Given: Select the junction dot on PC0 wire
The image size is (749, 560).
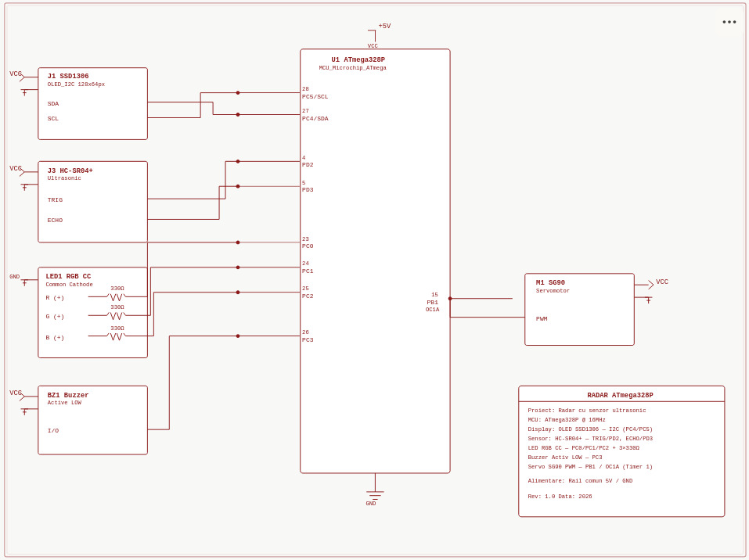Looking at the screenshot, I should pos(238,242).
